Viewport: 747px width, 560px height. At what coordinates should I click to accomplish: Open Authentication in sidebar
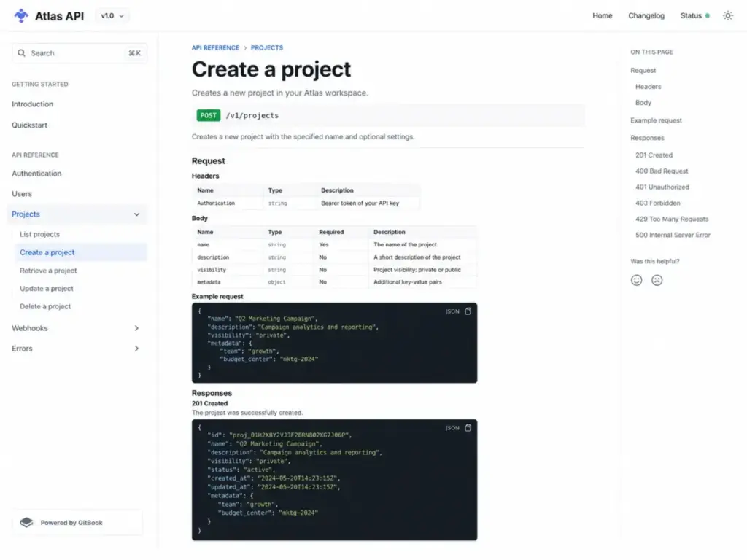pyautogui.click(x=36, y=174)
